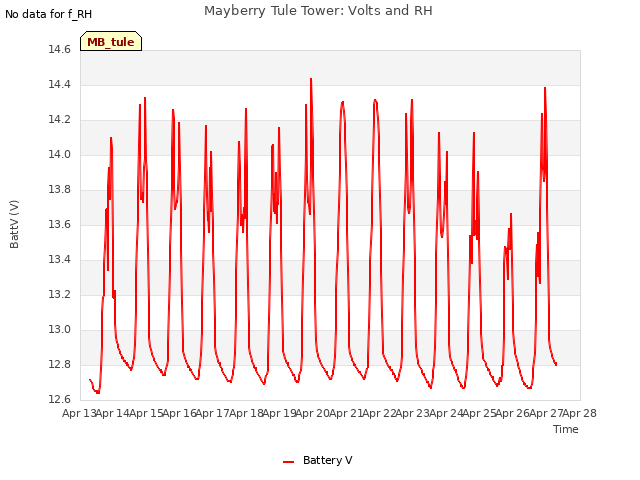Click the 13.8 y-axis tick label
This screenshot has height=480, width=640.
coord(59,189)
